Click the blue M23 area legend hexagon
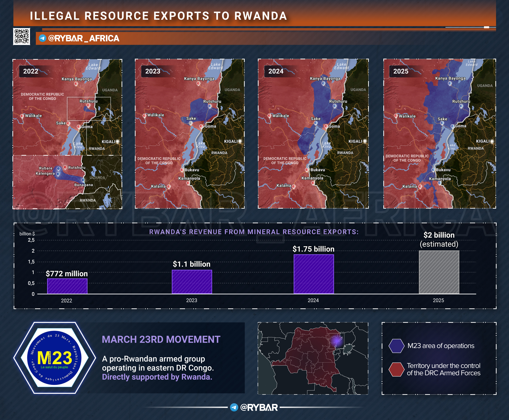The image size is (509, 420). pos(396,346)
